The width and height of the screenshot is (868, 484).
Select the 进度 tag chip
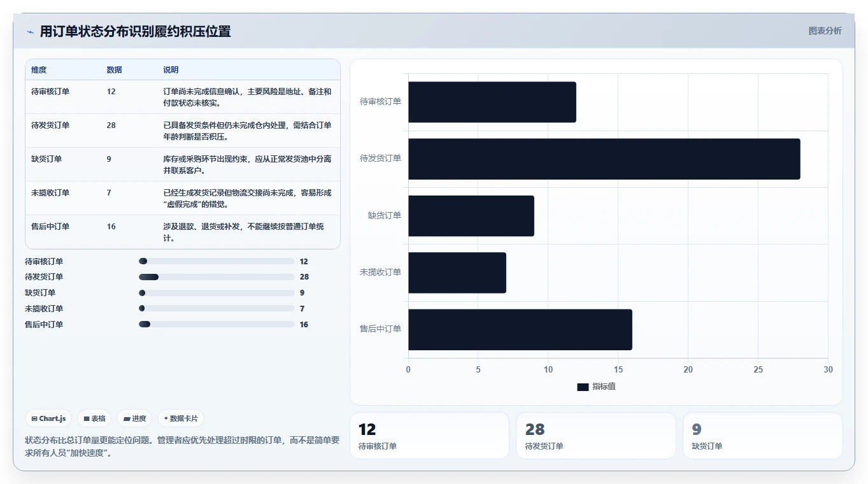(x=134, y=418)
